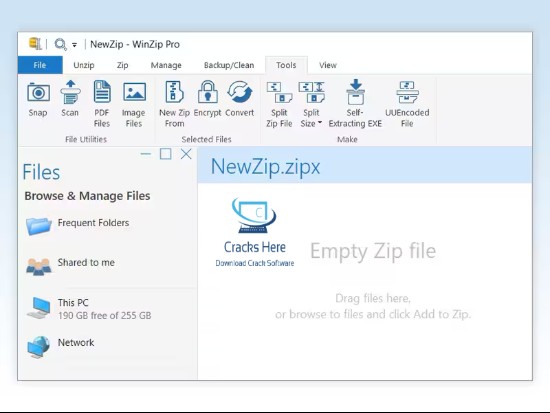This screenshot has height=413, width=550.
Task: Choose New Zip From selected files
Action: [174, 104]
